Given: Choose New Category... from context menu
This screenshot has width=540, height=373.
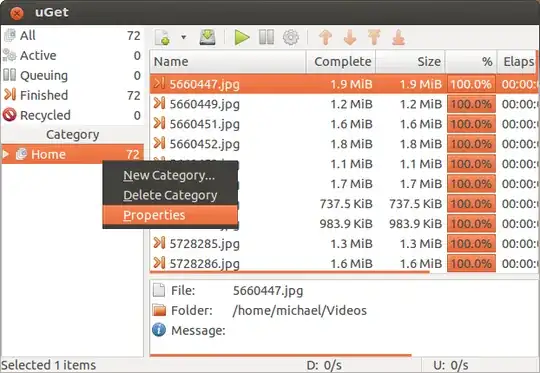Looking at the screenshot, I should click(169, 175).
